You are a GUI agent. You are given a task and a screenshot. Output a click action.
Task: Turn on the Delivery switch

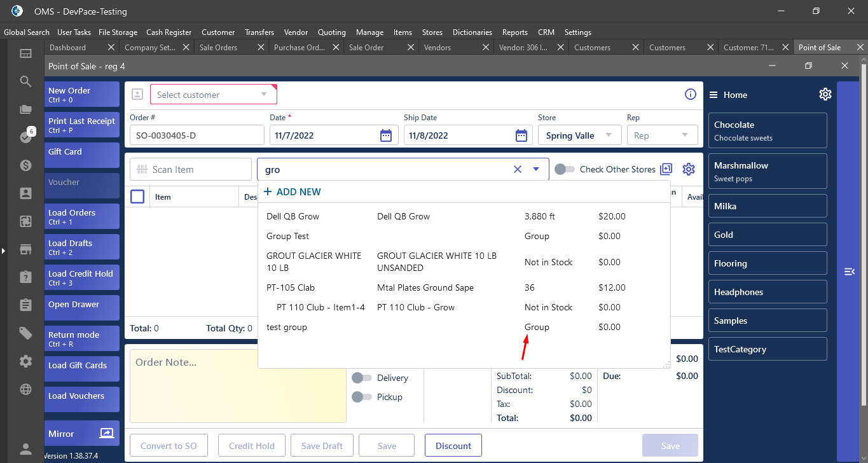362,378
